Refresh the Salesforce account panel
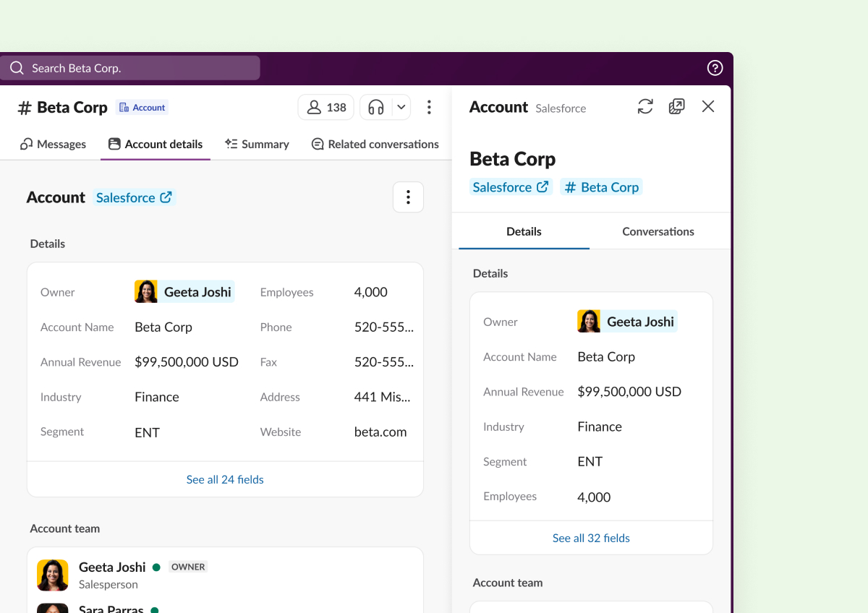 pos(645,107)
